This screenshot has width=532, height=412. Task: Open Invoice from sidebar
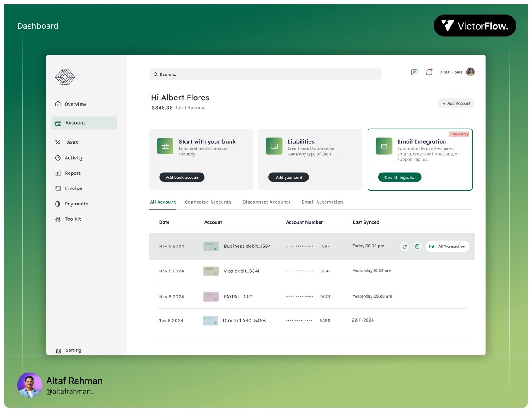[73, 188]
